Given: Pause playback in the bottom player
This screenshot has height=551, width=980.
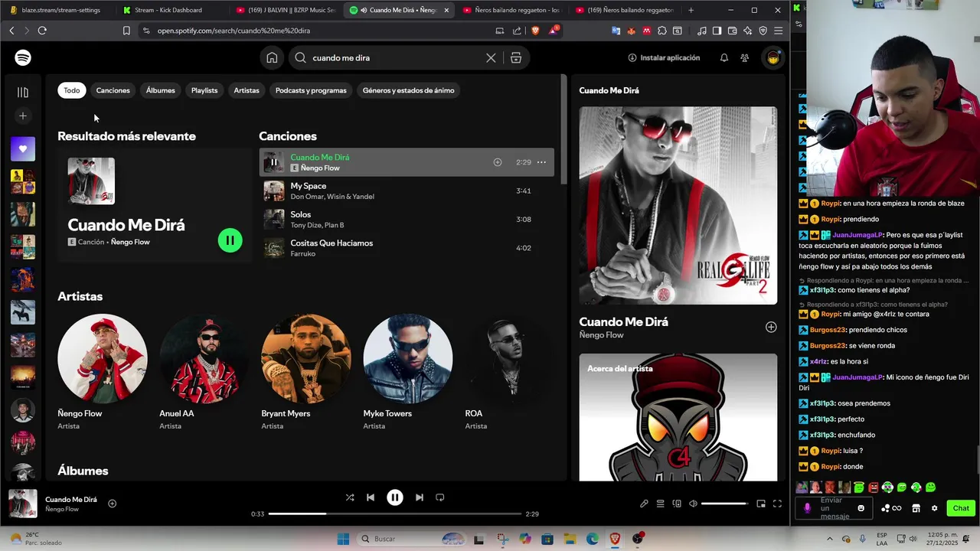Looking at the screenshot, I should click(395, 497).
